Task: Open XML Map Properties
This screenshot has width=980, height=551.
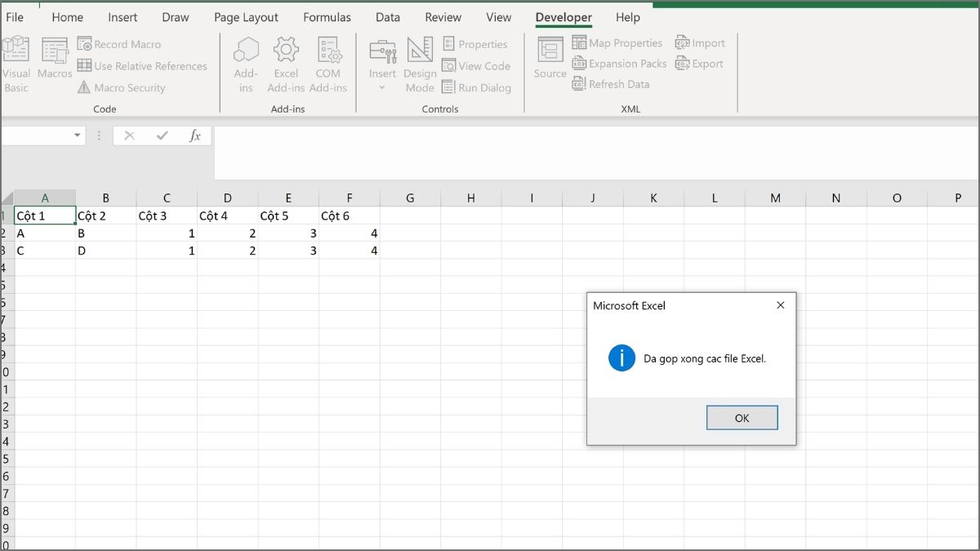Action: (617, 43)
